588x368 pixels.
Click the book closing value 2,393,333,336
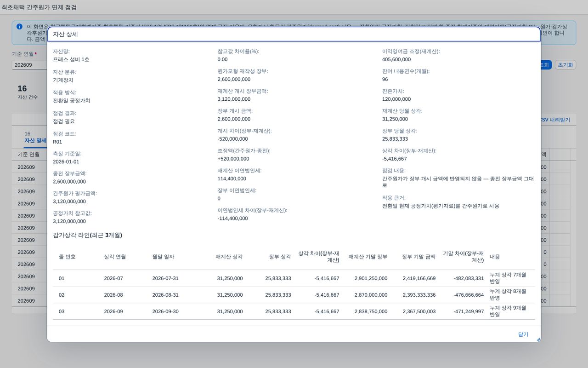(x=419, y=295)
